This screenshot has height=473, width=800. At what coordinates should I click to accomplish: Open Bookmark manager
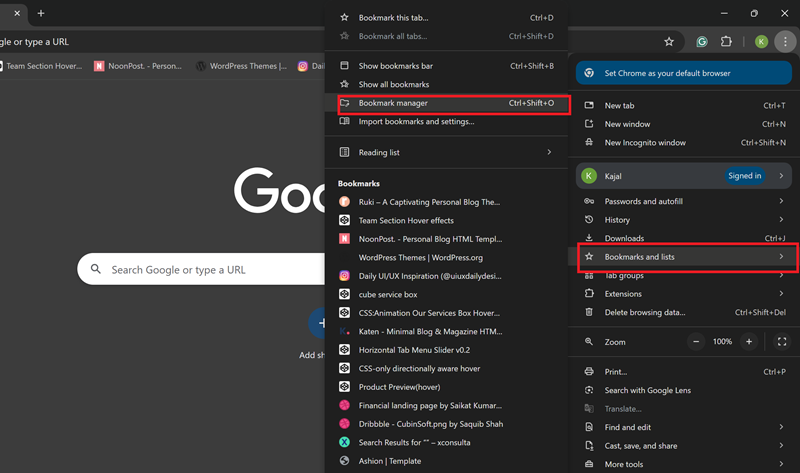click(446, 103)
